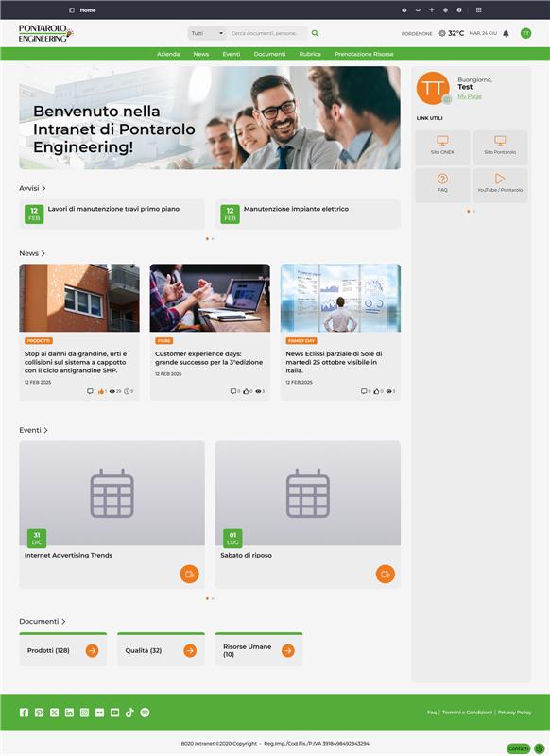Screen dimensions: 550x756
Task: Expand the Documenti section chevron
Action: (63, 622)
